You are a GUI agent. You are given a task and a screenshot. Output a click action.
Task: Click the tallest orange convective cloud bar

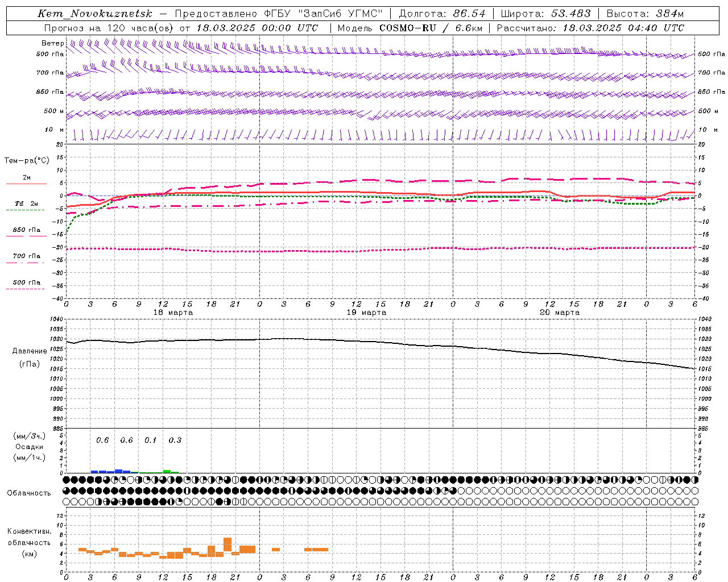pyautogui.click(x=227, y=544)
